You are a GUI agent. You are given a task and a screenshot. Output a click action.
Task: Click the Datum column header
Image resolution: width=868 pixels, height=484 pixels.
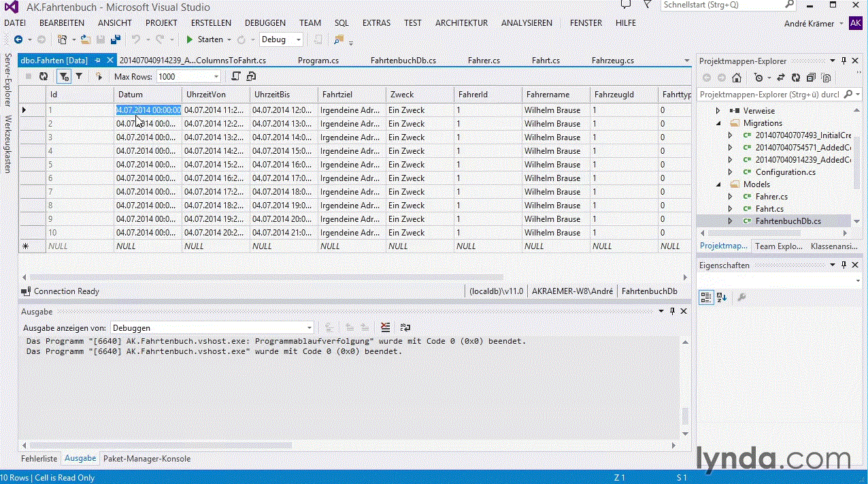pyautogui.click(x=148, y=95)
